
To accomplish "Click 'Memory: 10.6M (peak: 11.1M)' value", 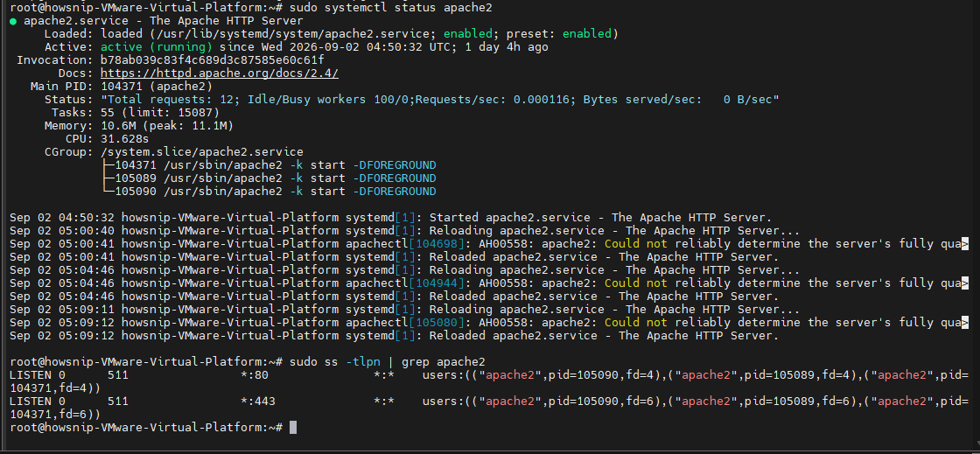I will tap(167, 125).
